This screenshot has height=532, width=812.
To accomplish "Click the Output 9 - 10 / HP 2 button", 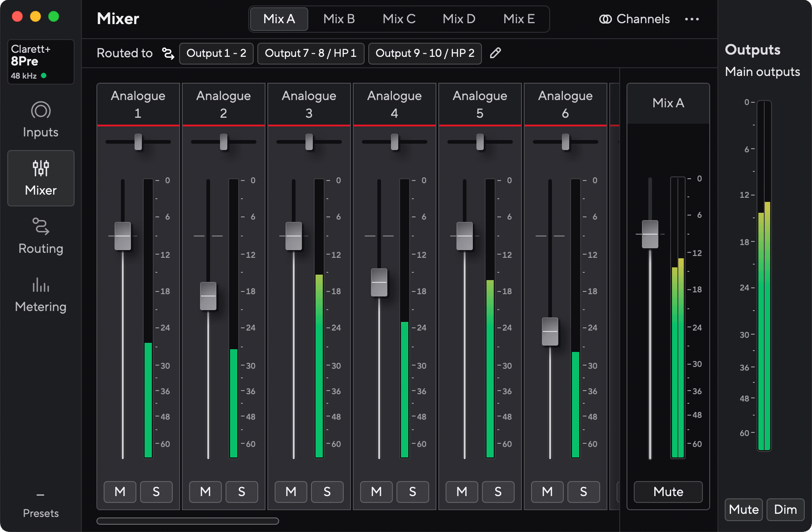I will coord(425,54).
